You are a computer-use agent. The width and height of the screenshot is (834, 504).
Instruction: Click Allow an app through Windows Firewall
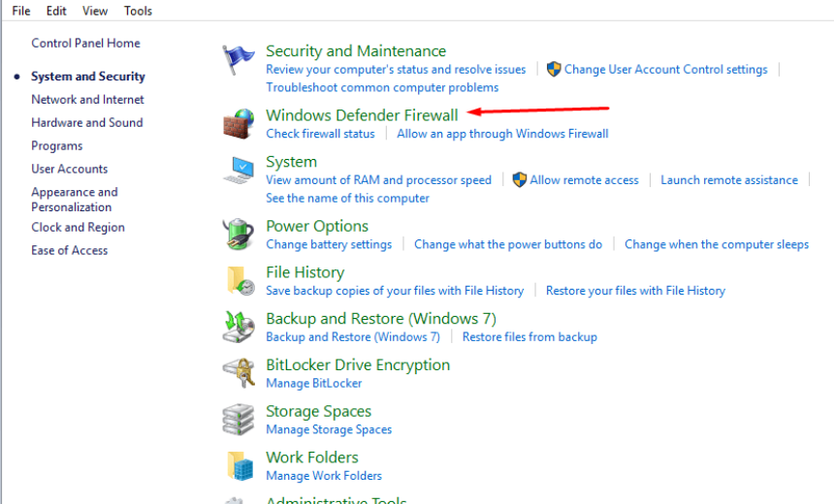pos(502,134)
